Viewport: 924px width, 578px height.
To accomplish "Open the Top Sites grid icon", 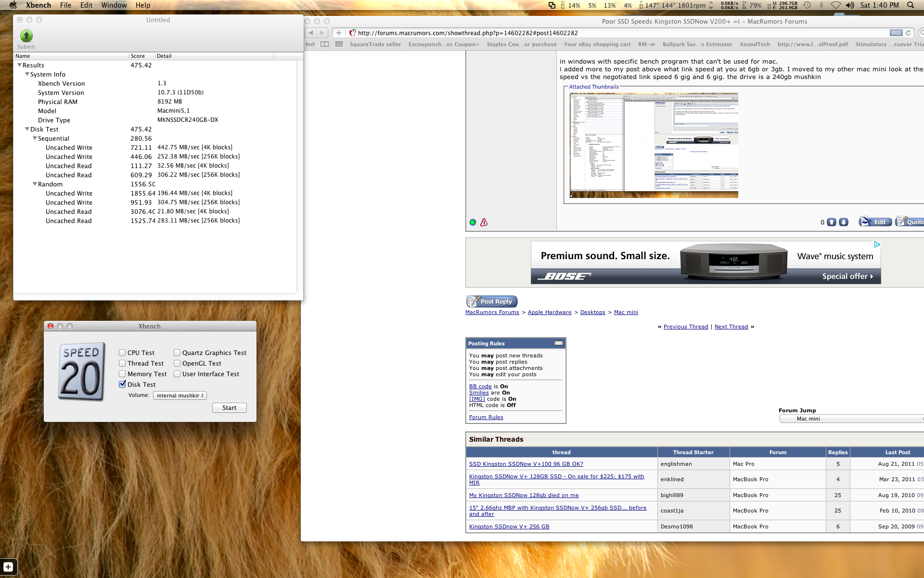I will tap(339, 44).
